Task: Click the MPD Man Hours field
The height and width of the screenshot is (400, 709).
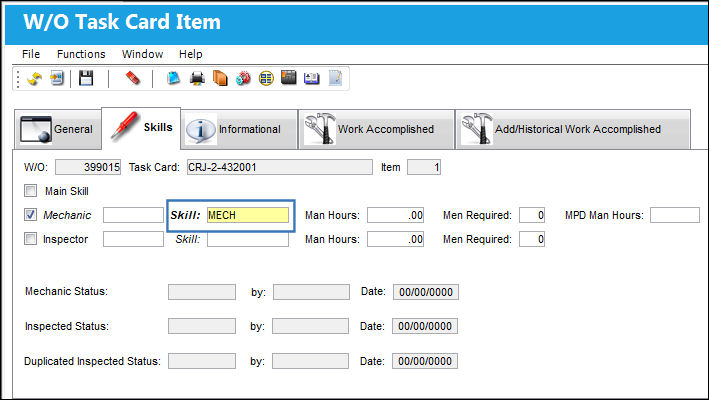Action: pos(675,215)
